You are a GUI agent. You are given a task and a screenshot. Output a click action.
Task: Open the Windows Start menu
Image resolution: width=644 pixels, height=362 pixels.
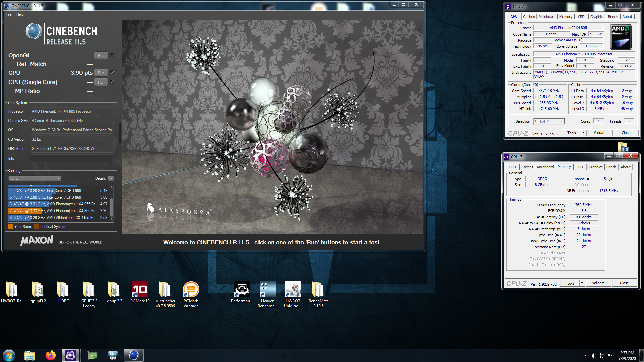(x=9, y=355)
